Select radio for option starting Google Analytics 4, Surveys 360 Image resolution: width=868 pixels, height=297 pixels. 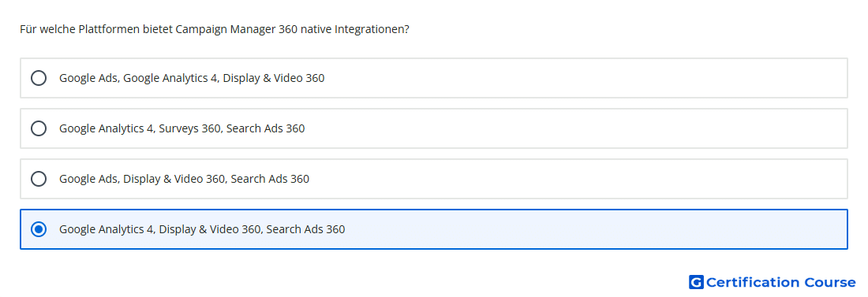pos(39,128)
